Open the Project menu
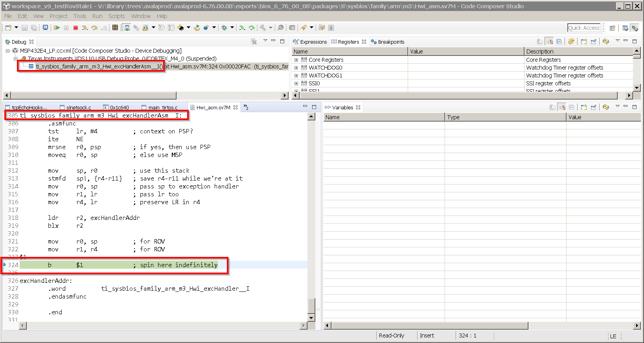Screen dimensions: 644x343 pos(59,16)
